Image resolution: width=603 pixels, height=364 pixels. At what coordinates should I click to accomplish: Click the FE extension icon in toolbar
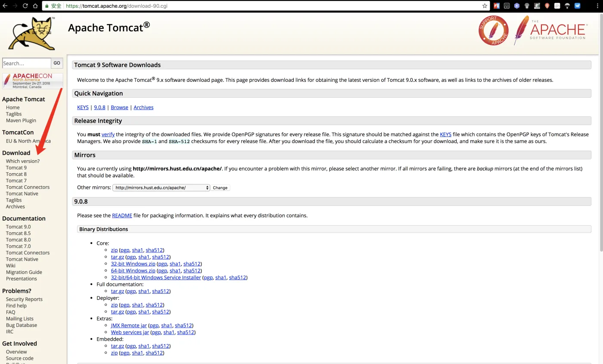point(497,6)
